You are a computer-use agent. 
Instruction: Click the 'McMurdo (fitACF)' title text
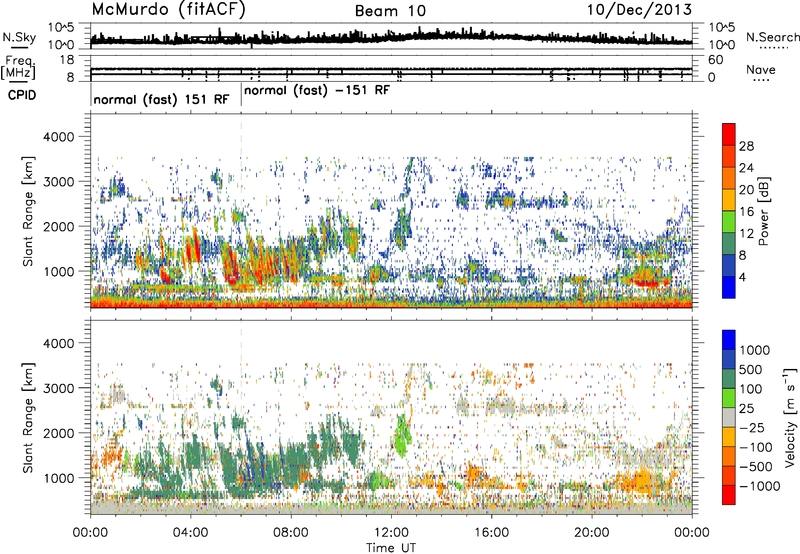[x=168, y=10]
